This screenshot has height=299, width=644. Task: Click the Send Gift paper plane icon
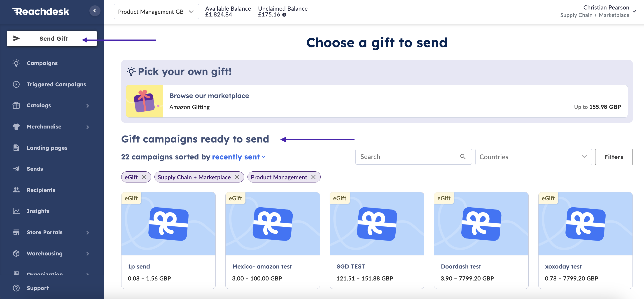16,38
